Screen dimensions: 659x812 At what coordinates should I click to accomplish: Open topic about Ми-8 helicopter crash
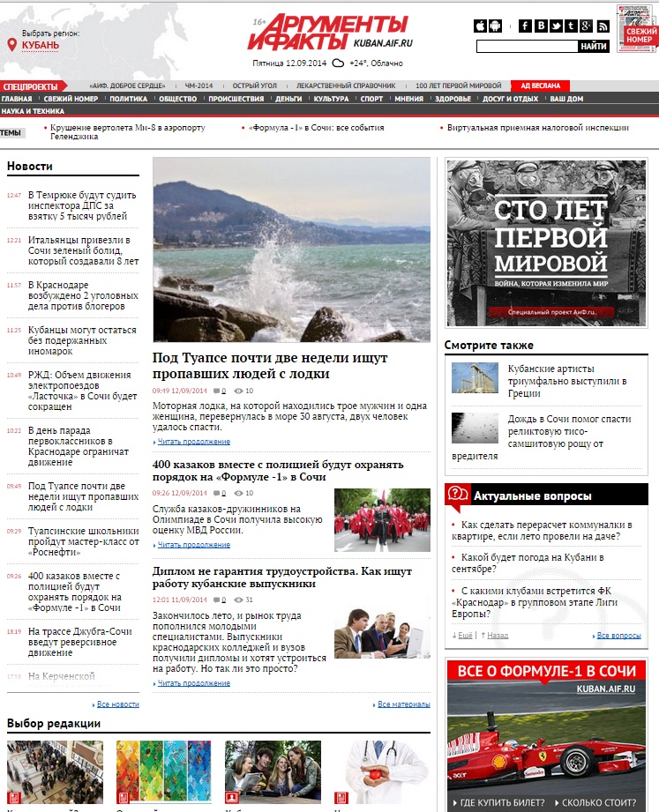[127, 132]
